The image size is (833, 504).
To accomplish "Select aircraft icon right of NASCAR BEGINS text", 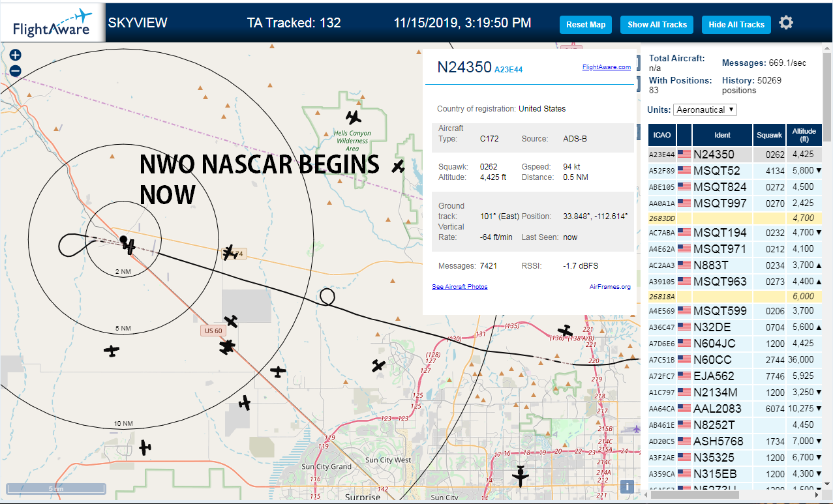I will 399,166.
